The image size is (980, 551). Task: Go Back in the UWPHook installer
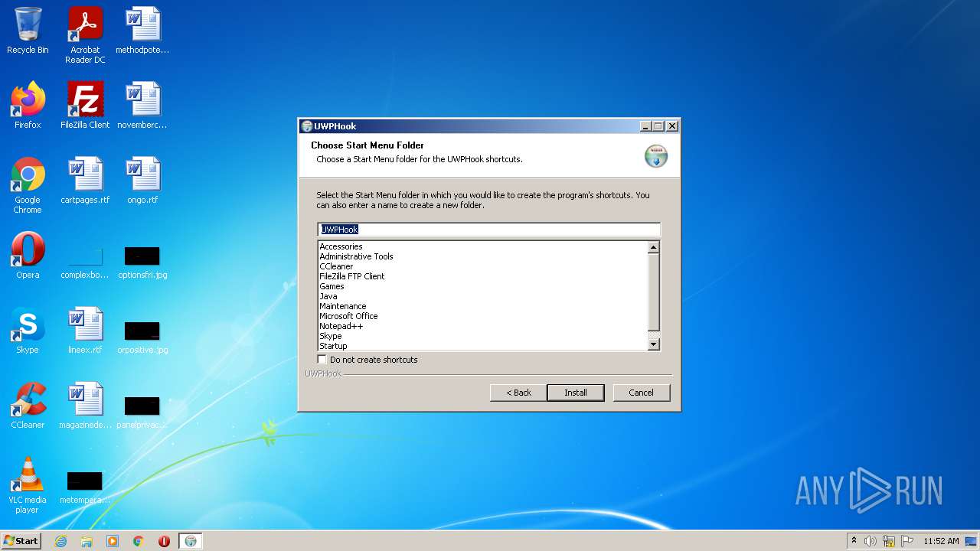tap(518, 393)
